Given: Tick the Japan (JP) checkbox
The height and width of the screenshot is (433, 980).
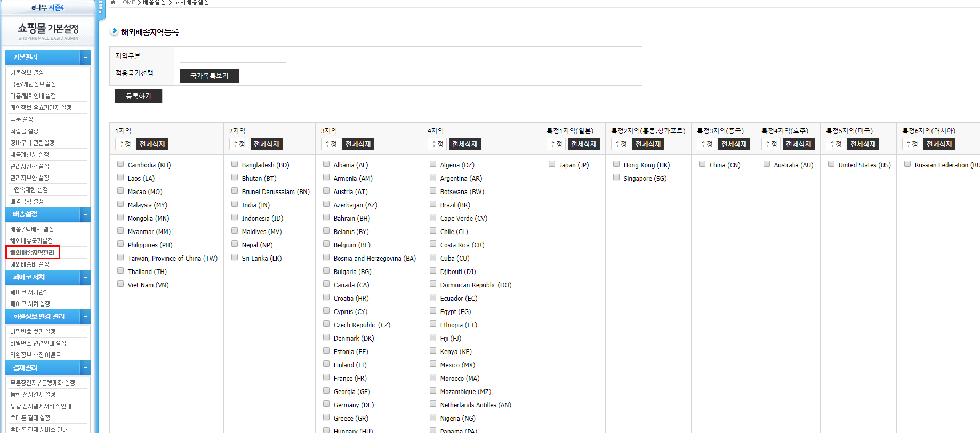Looking at the screenshot, I should point(552,164).
